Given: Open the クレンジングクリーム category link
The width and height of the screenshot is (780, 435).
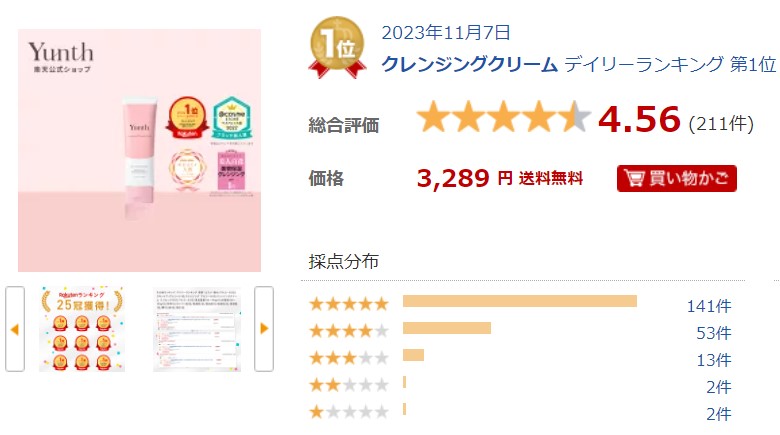Looking at the screenshot, I should (x=470, y=65).
